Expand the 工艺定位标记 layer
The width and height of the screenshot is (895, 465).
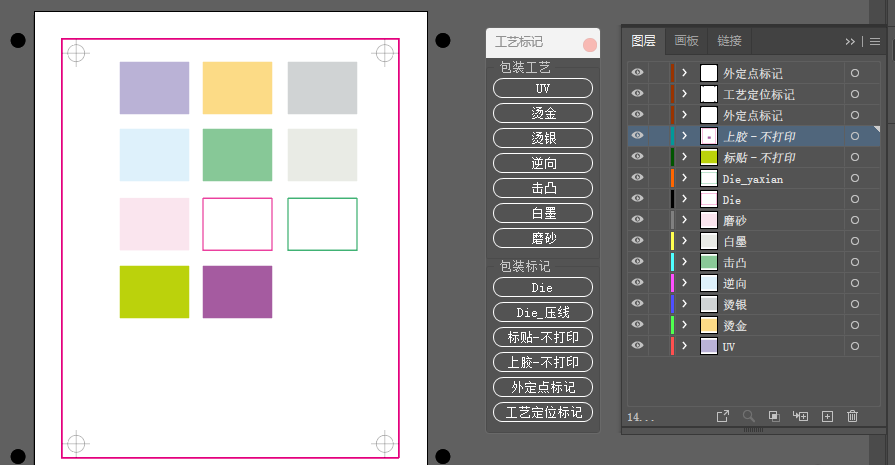pos(684,94)
